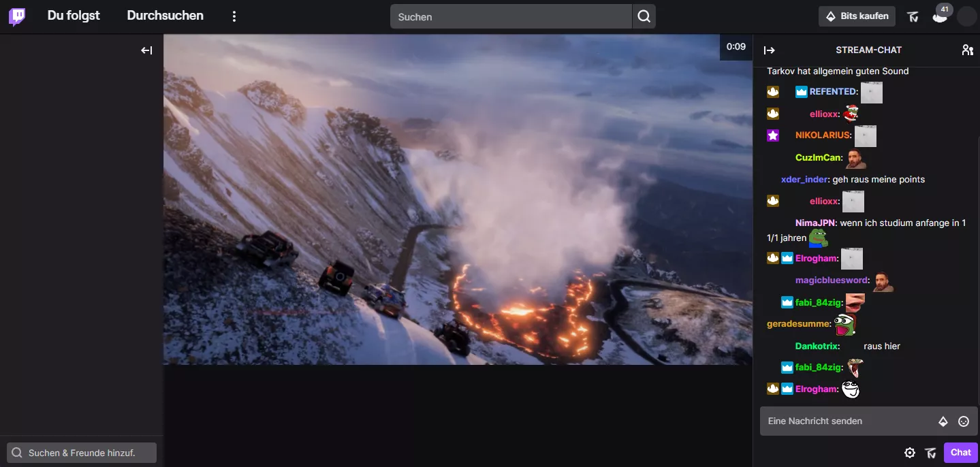
Task: Click username NimaJPN in chat
Action: click(815, 223)
